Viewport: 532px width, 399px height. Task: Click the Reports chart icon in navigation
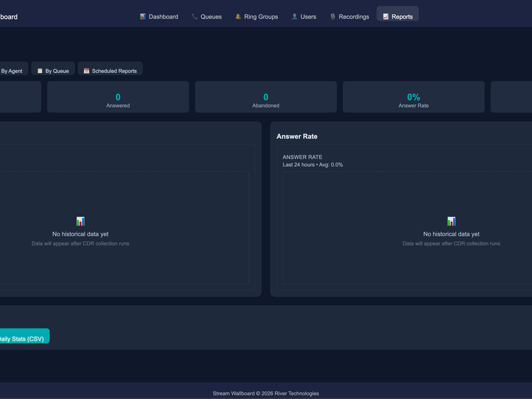coord(386,17)
